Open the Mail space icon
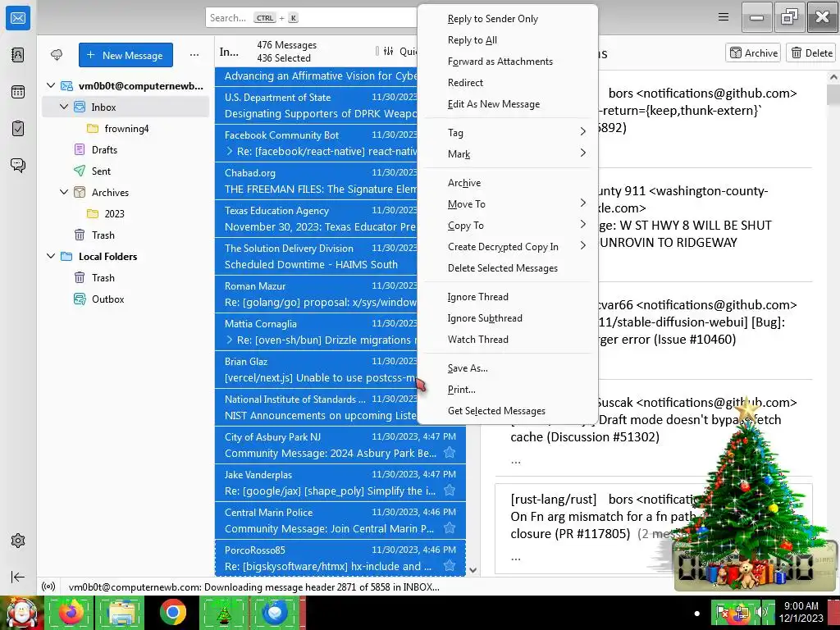 [x=18, y=18]
